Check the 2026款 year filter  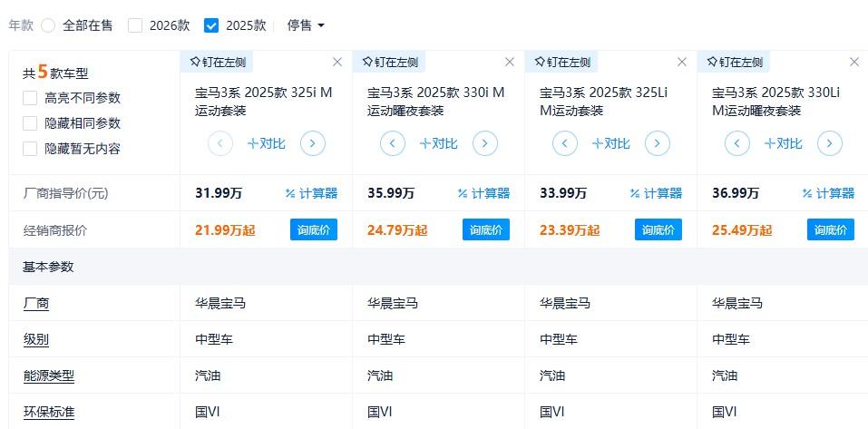pos(135,25)
